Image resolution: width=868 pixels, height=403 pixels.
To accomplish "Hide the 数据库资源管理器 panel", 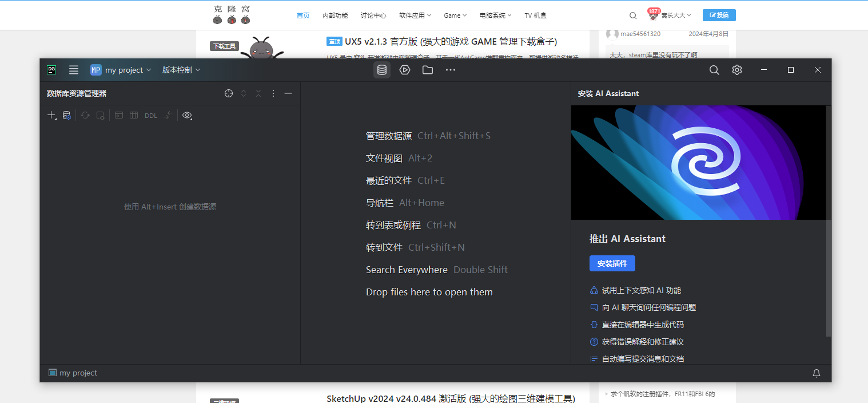I will coord(288,93).
